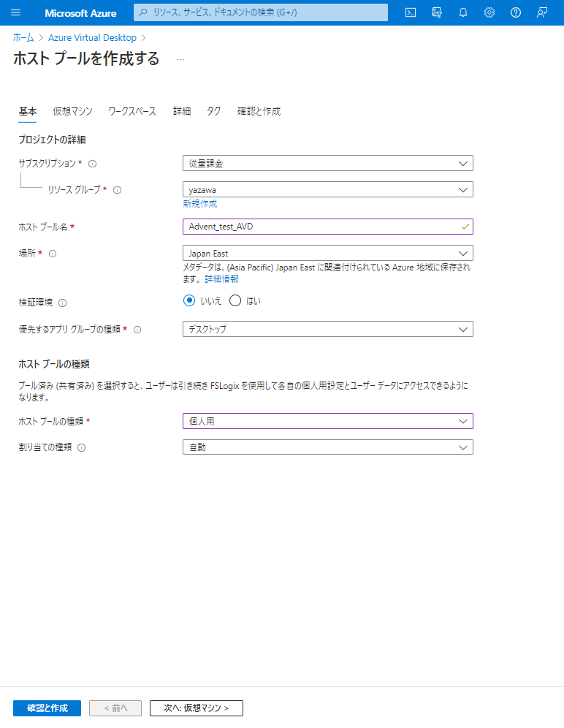Open the 詳細情報 link about metadata

[222, 278]
